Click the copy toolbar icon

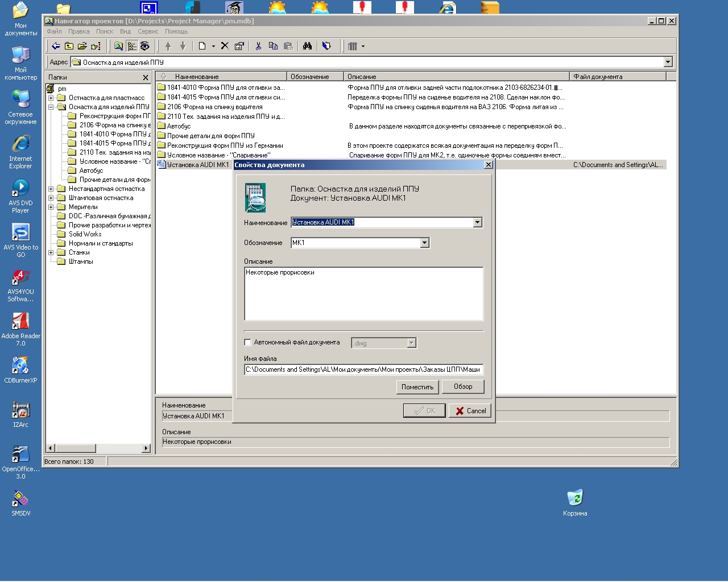click(x=273, y=46)
